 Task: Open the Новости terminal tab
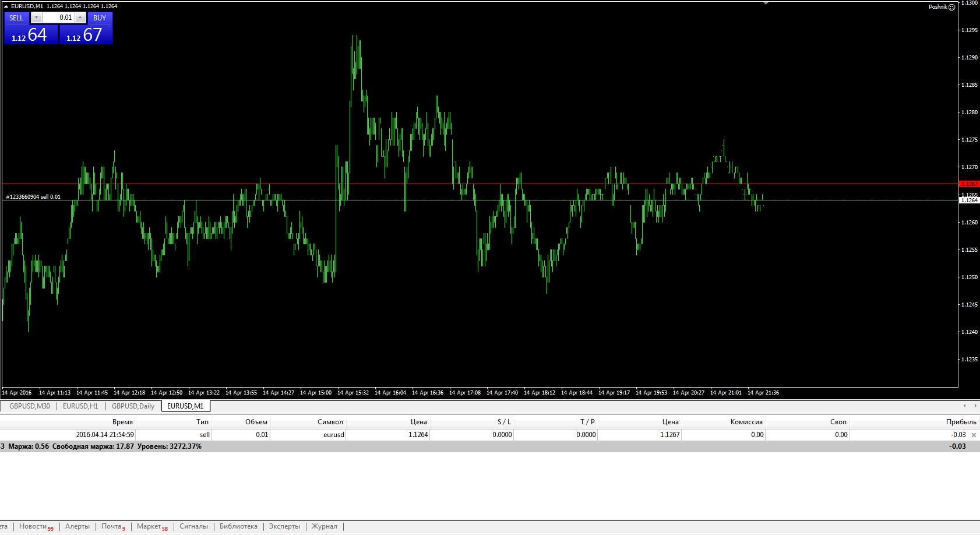pyautogui.click(x=33, y=526)
